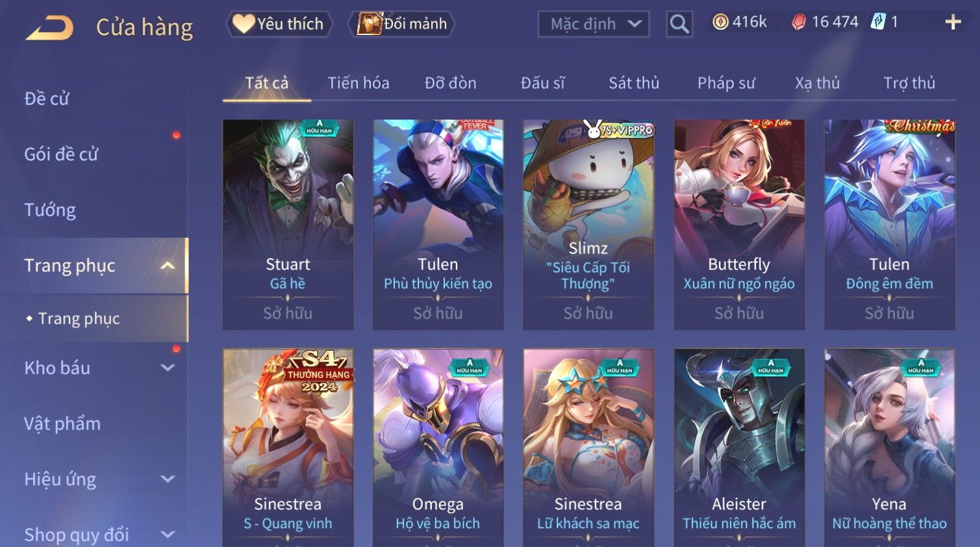Tap the plus icon to add currency

click(x=953, y=23)
